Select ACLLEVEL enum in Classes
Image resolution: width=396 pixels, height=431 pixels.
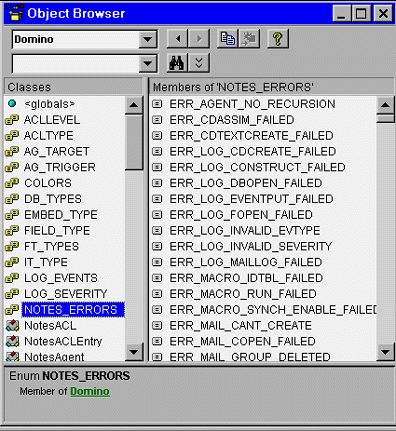coord(52,120)
